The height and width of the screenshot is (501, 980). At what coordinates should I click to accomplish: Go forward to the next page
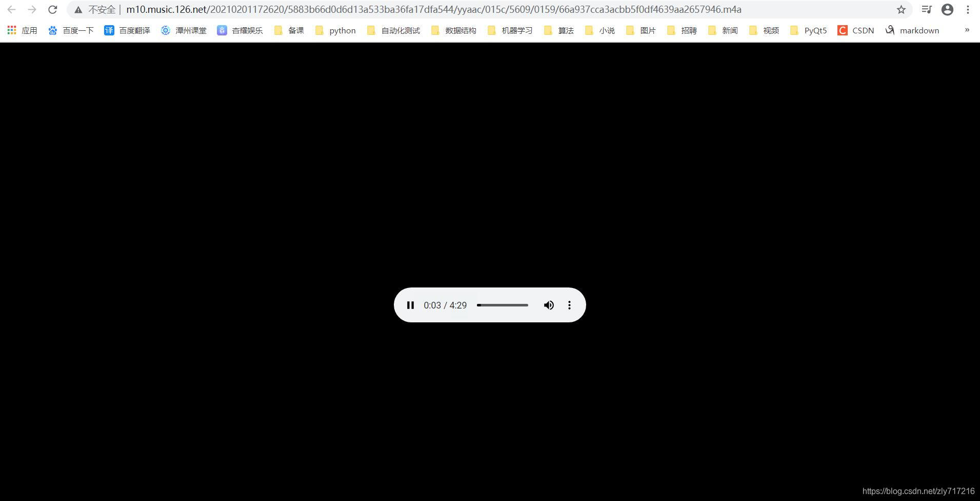point(32,9)
